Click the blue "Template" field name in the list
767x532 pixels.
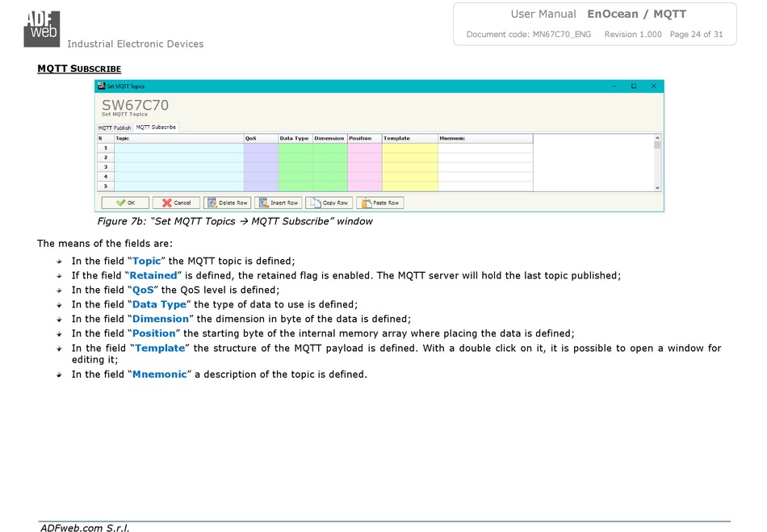(x=160, y=348)
